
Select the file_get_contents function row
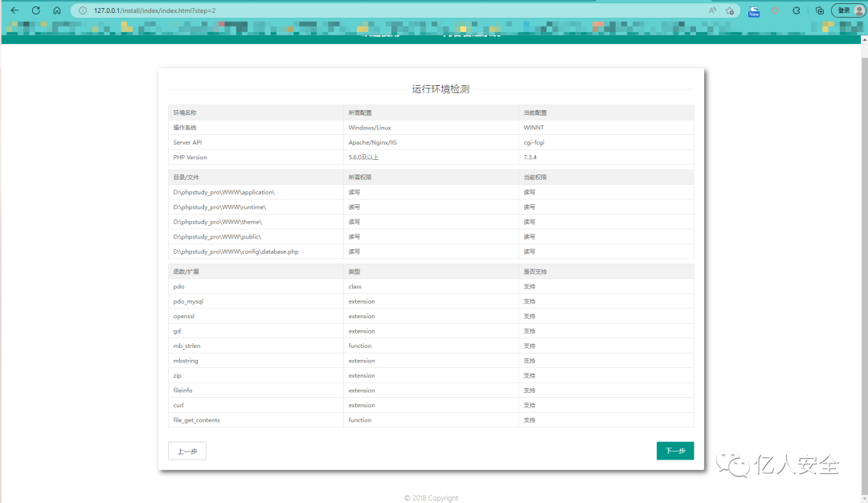coord(197,420)
